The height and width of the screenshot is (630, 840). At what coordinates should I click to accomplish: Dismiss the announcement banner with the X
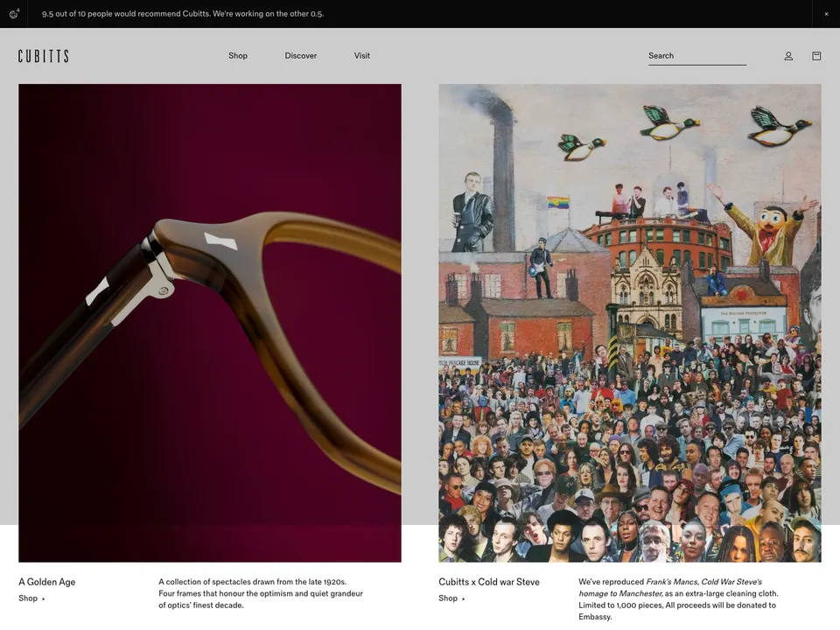tap(826, 14)
